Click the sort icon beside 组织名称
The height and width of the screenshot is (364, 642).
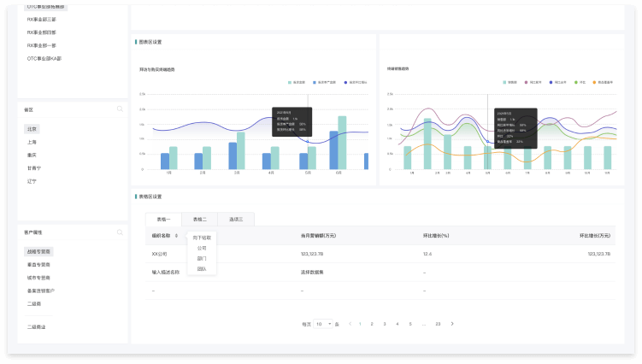pos(177,235)
